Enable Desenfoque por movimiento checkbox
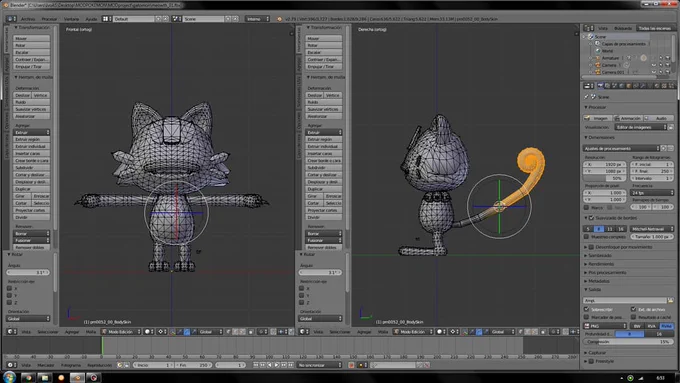 pyautogui.click(x=592, y=247)
